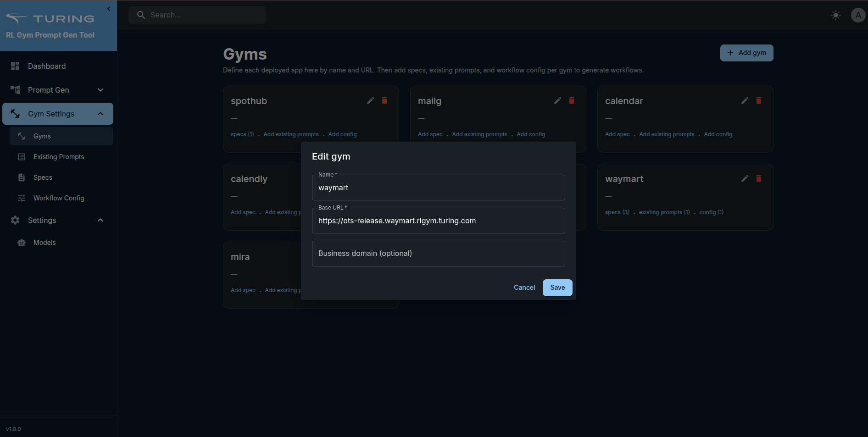This screenshot has width=868, height=437.
Task: Select the Specs icon in the sidebar
Action: (x=21, y=177)
